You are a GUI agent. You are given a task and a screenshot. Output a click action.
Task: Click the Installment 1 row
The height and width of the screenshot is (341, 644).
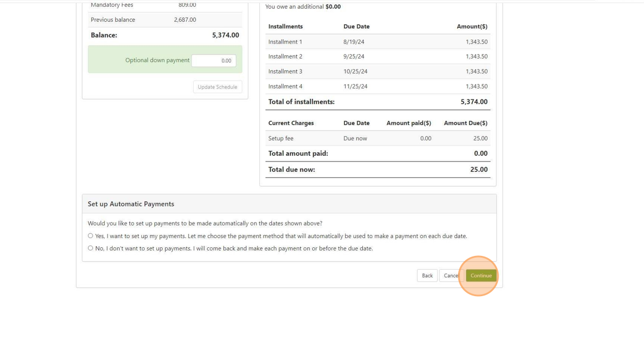tap(377, 42)
